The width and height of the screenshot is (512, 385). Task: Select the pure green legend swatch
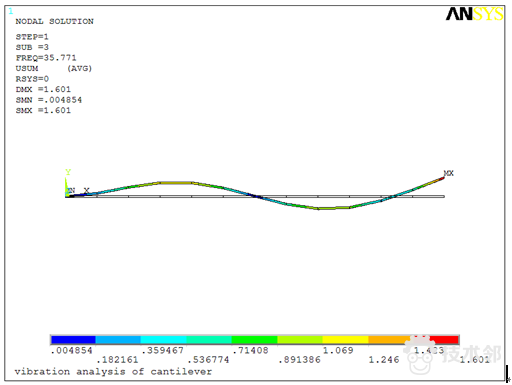click(254, 340)
